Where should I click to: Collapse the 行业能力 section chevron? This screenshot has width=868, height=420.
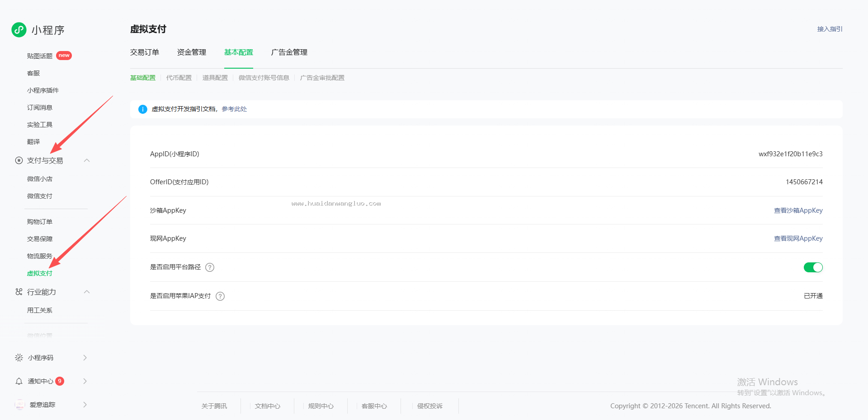87,292
